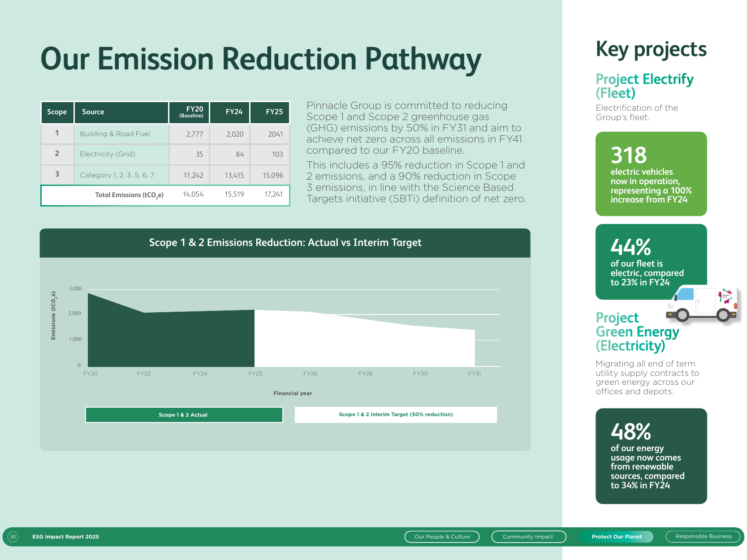
Task: Click the Electricity (Grid) row label
Action: coord(108,154)
